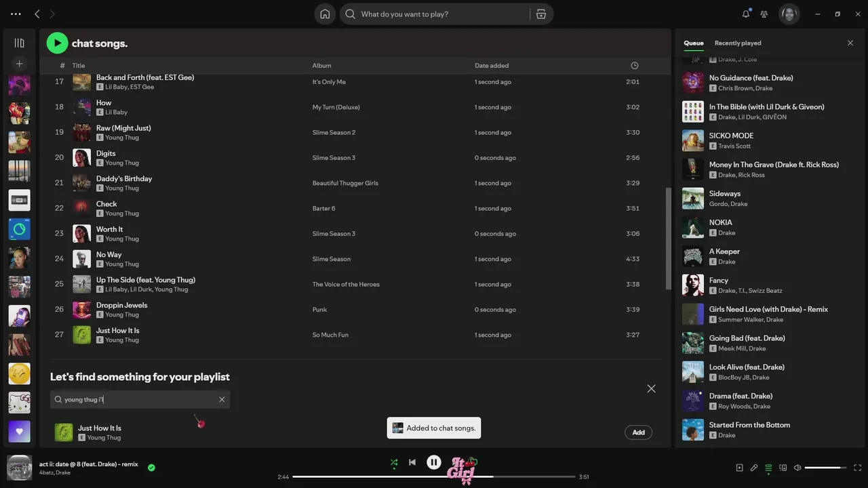
Task: Open the Liked Songs purple heart tile
Action: click(x=19, y=432)
